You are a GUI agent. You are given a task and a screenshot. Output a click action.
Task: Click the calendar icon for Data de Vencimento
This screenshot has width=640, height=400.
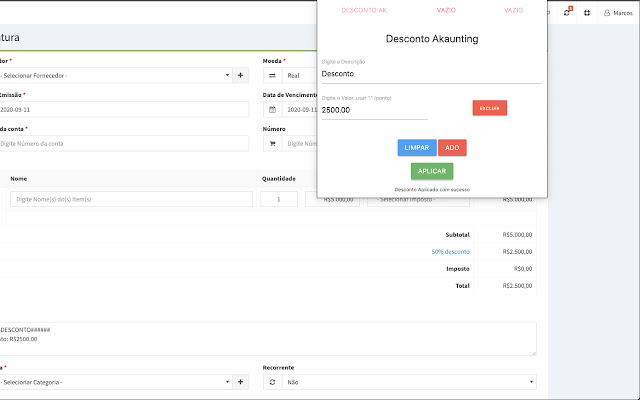pyautogui.click(x=273, y=109)
